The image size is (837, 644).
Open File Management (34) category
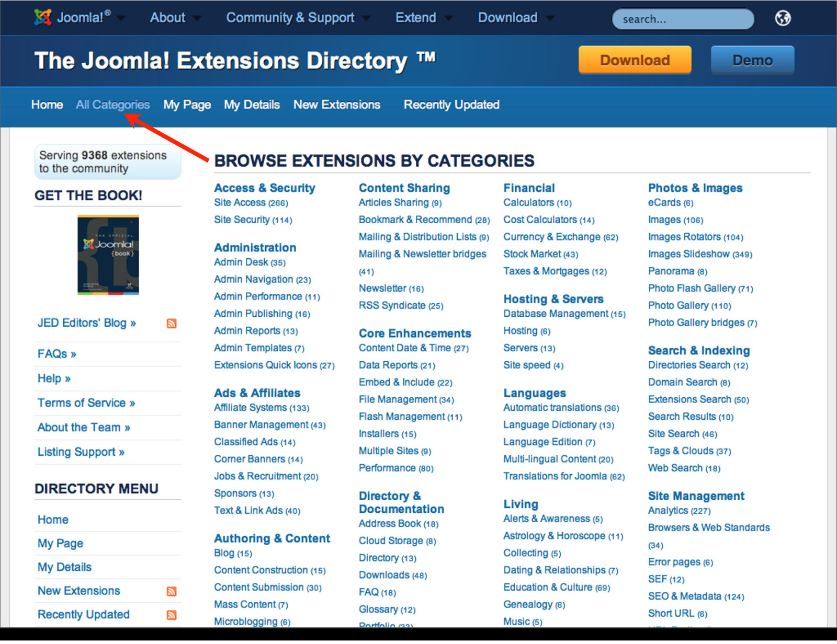(406, 400)
